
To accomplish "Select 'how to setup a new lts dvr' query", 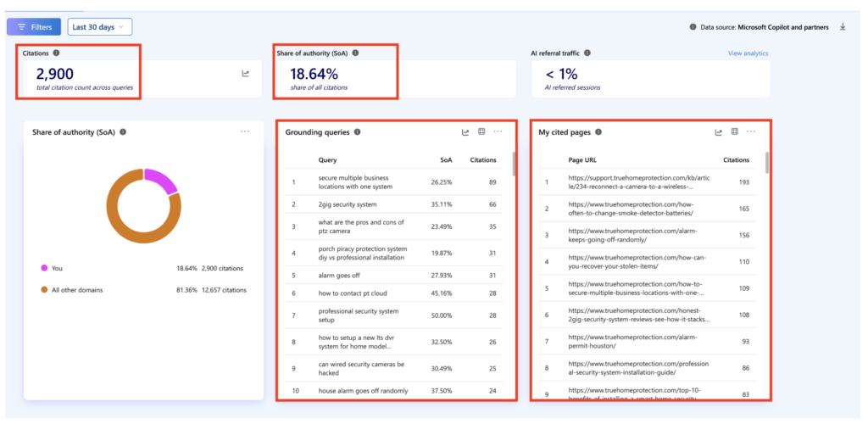I will click(x=394, y=342).
